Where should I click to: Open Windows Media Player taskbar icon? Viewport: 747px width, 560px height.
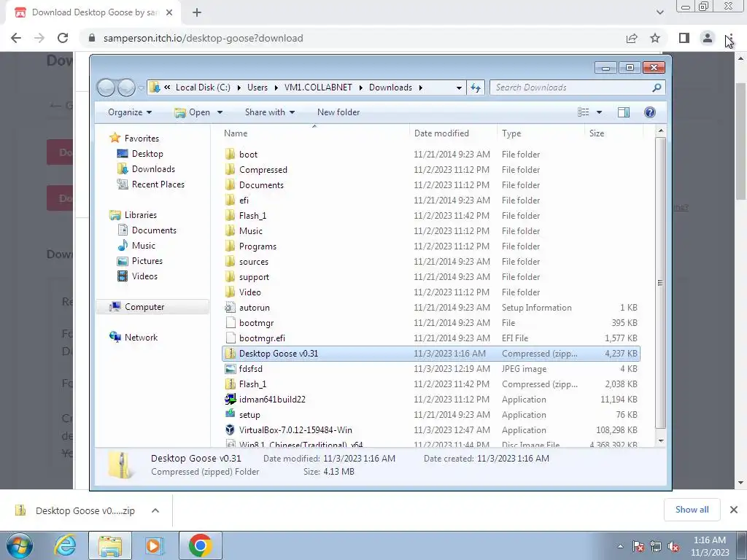point(155,545)
